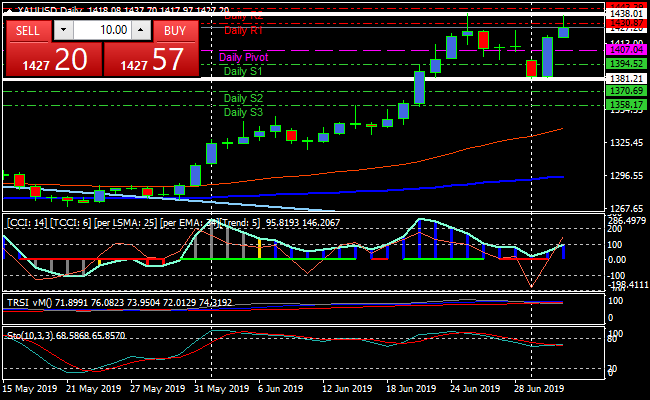Click the green 1394.52 price tag
This screenshot has width=650, height=400.
625,64
